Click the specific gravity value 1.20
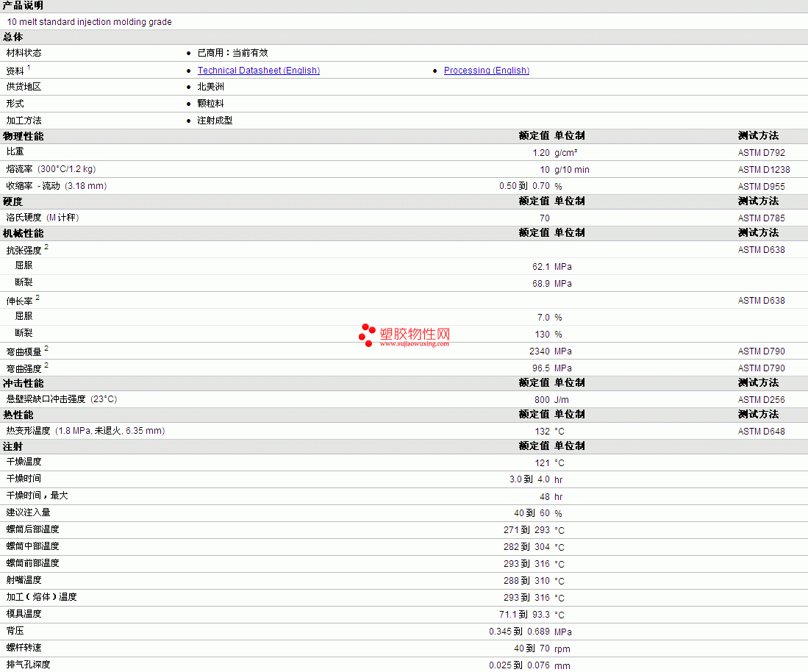The height and width of the screenshot is (672, 808). tap(541, 152)
